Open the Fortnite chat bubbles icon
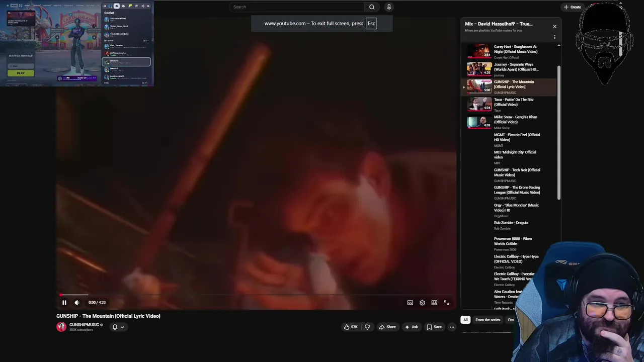The image size is (644, 362). pos(123,6)
